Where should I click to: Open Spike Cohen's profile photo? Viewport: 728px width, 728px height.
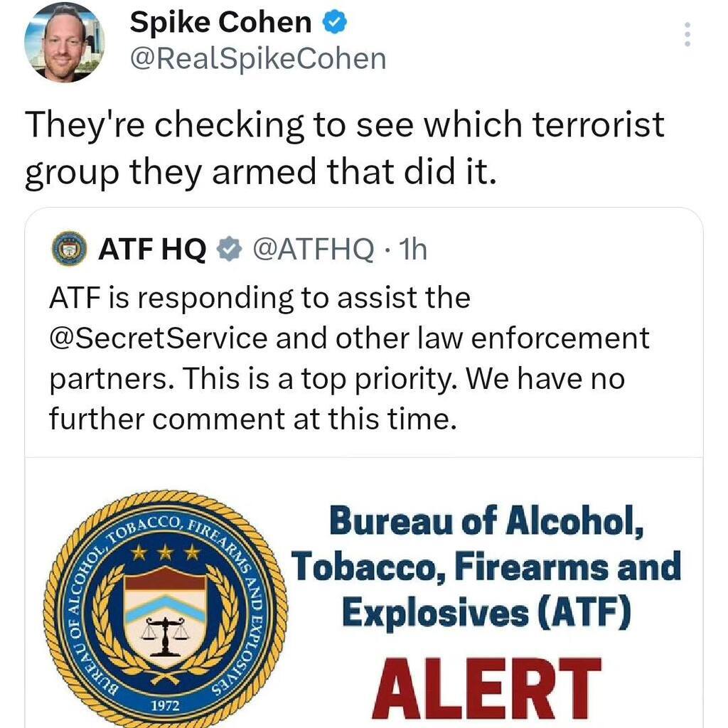point(65,42)
